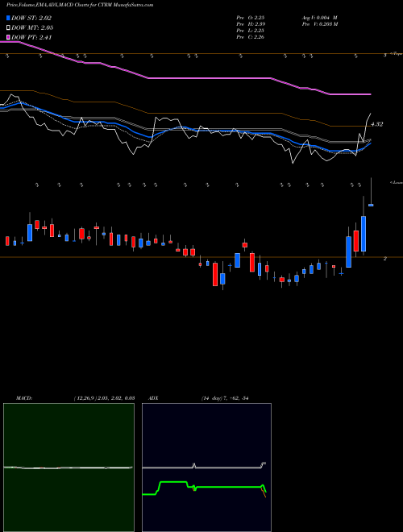Image resolution: width=403 pixels, height=532 pixels.
Task: Click the axis label '3' on the upper horizontal line
Action: 385,55
